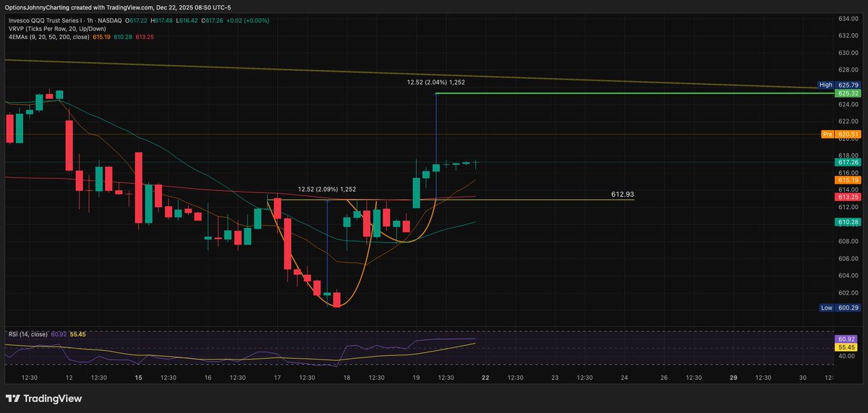
Task: Click the 17 date on time axis
Action: (x=277, y=378)
